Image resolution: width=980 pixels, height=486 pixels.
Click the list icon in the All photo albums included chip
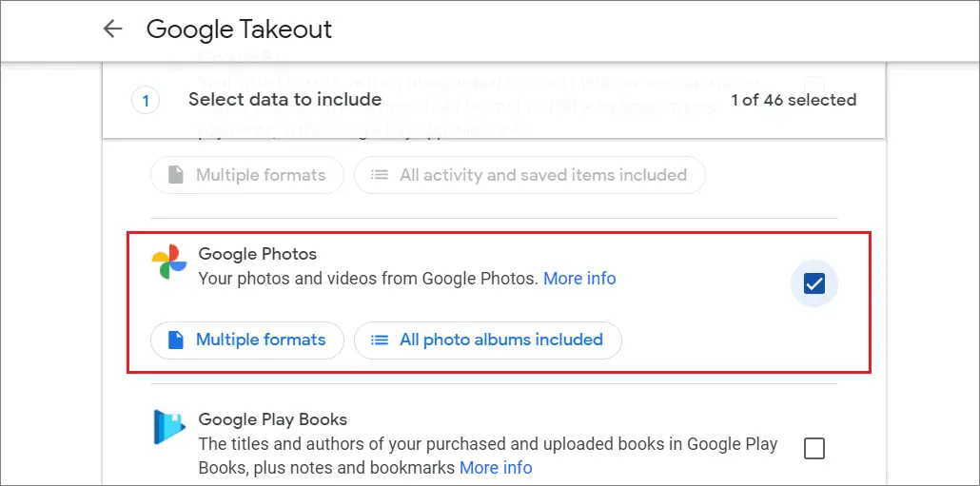click(380, 340)
